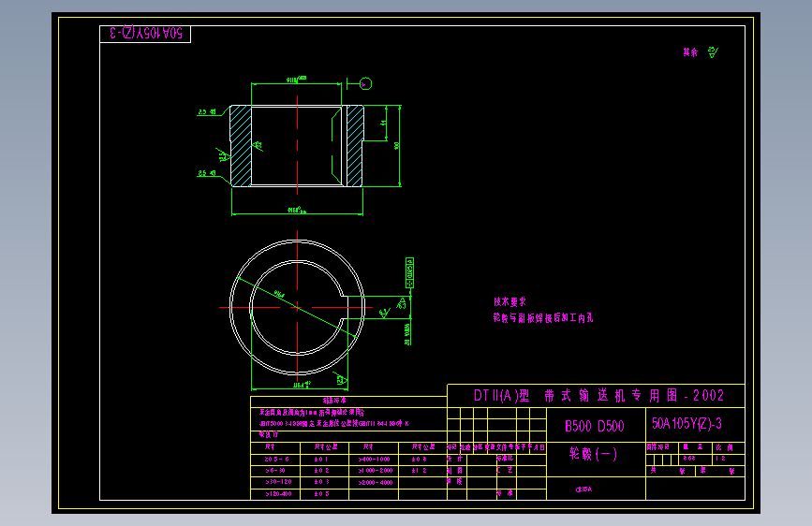Select tolerance cell '±0.3'
This screenshot has width=812, height=526.
(321, 482)
